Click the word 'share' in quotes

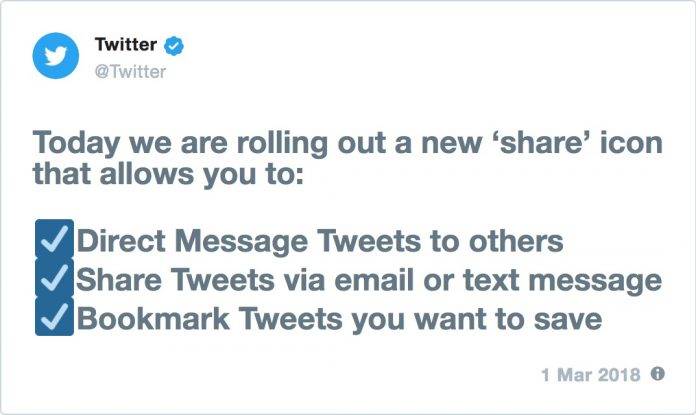546,143
